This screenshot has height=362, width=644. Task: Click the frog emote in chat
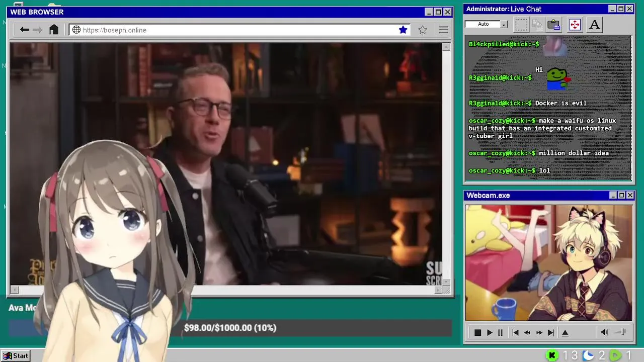point(558,78)
